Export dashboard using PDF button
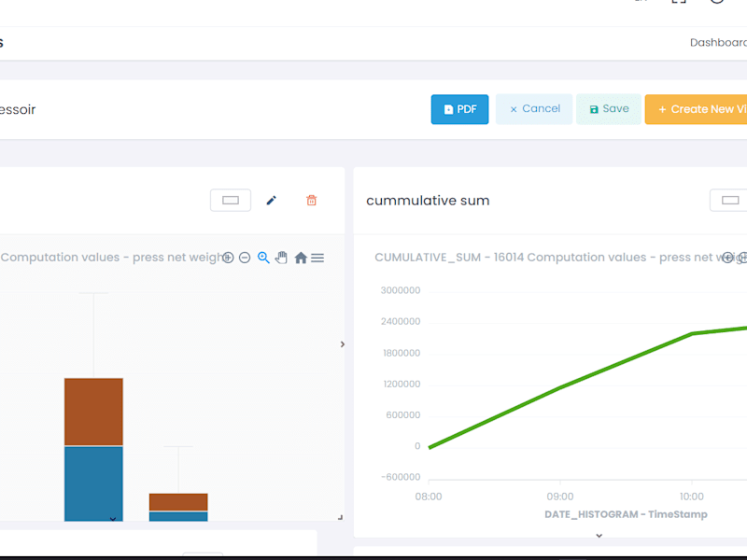This screenshot has height=560, width=747. point(459,109)
